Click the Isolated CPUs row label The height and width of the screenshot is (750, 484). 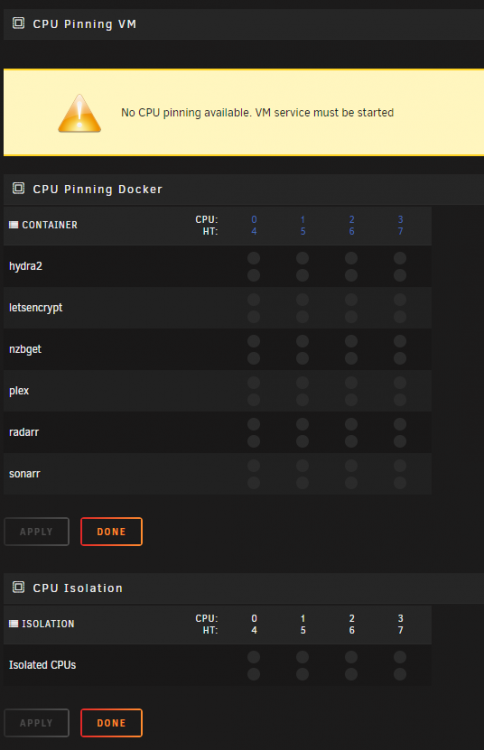click(x=43, y=665)
